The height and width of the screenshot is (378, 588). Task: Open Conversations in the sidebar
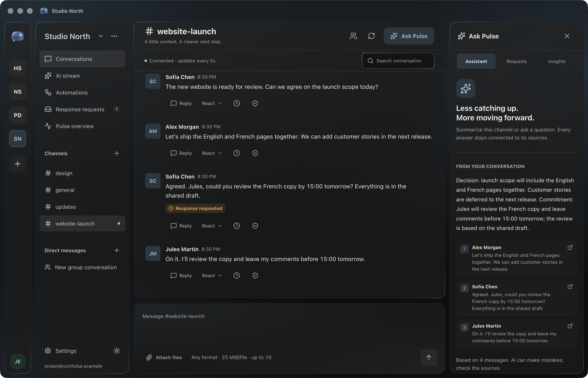pyautogui.click(x=82, y=59)
